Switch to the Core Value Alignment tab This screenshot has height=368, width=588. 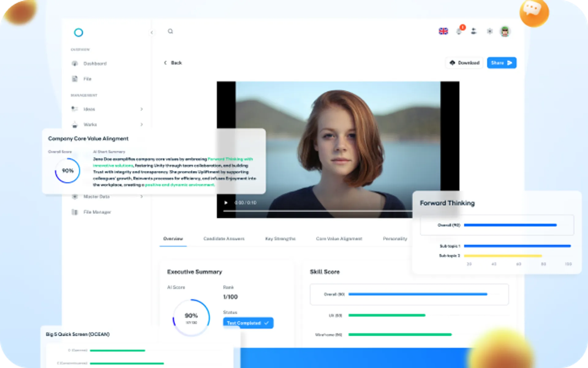click(x=339, y=239)
